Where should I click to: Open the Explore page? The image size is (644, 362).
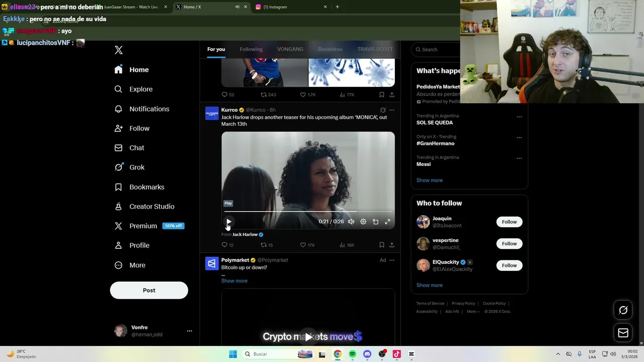pyautogui.click(x=133, y=89)
